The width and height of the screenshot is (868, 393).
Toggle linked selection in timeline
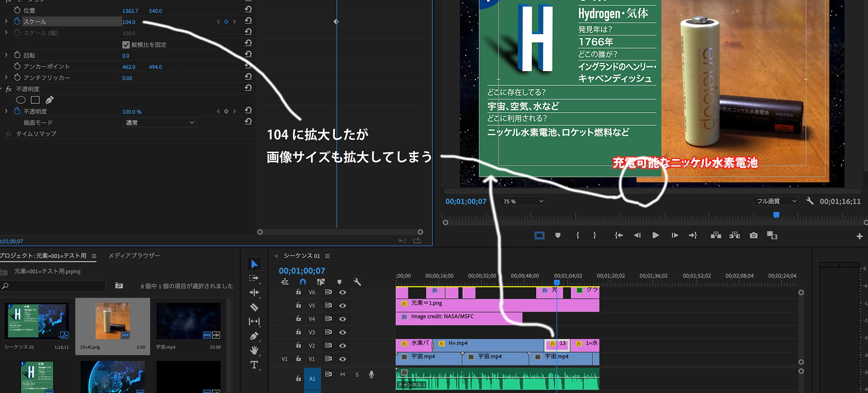[x=321, y=282]
